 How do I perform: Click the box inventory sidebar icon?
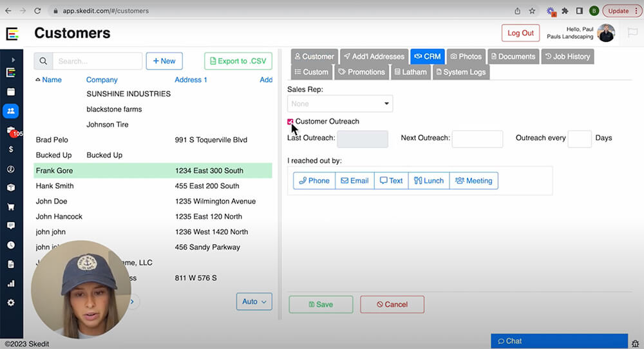(x=11, y=187)
